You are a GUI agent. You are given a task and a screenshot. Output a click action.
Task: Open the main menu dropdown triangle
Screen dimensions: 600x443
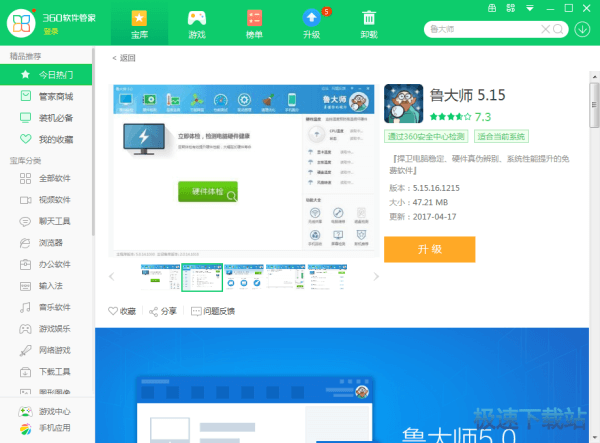point(530,8)
